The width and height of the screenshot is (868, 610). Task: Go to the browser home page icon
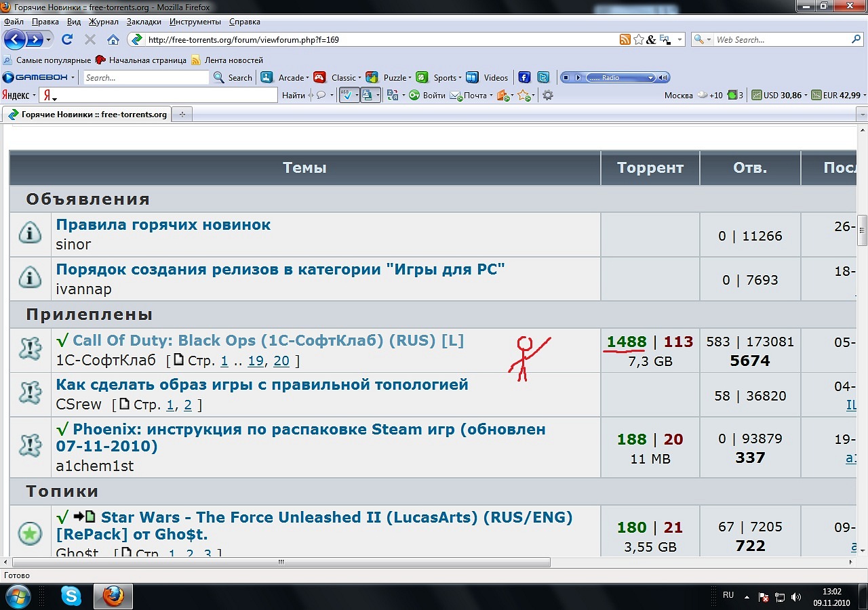click(113, 40)
